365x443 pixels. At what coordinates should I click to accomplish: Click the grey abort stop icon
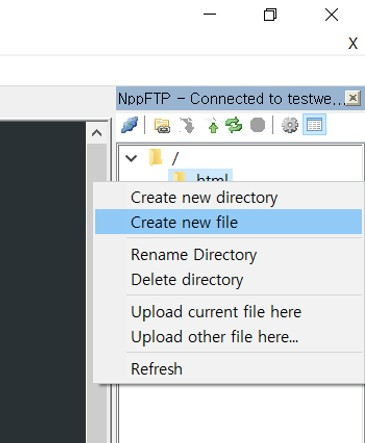(258, 125)
